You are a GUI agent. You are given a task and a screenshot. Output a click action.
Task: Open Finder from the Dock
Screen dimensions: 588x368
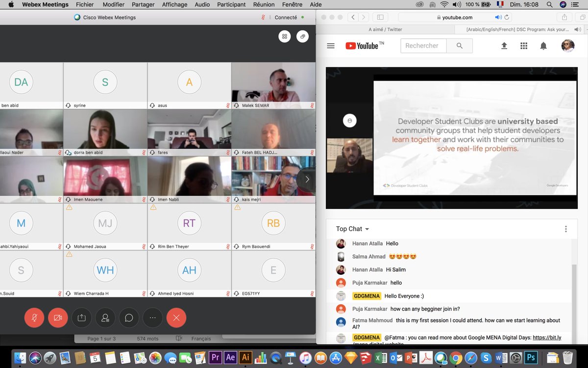tap(21, 358)
